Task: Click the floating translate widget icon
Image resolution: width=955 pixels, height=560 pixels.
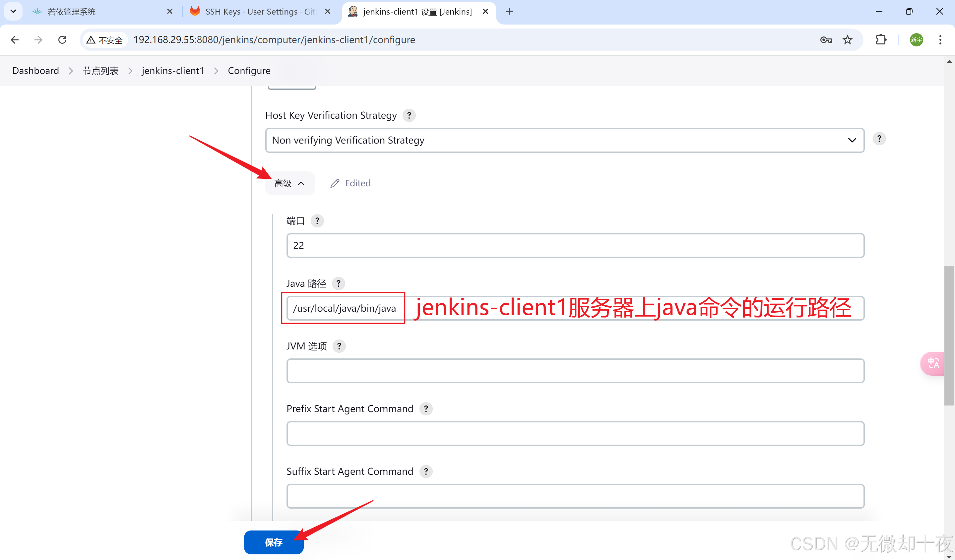Action: [x=933, y=363]
